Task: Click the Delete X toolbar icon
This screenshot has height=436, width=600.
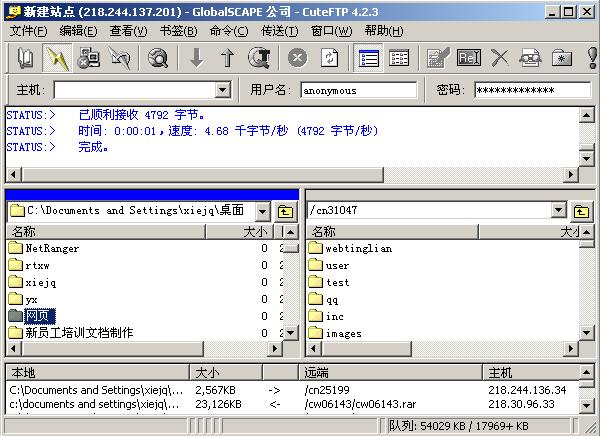Action: point(499,58)
